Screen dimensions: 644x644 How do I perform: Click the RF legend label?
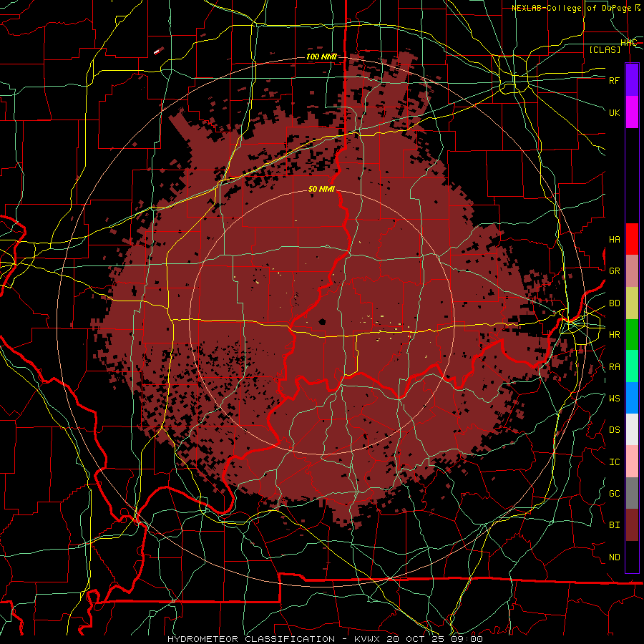tap(615, 80)
